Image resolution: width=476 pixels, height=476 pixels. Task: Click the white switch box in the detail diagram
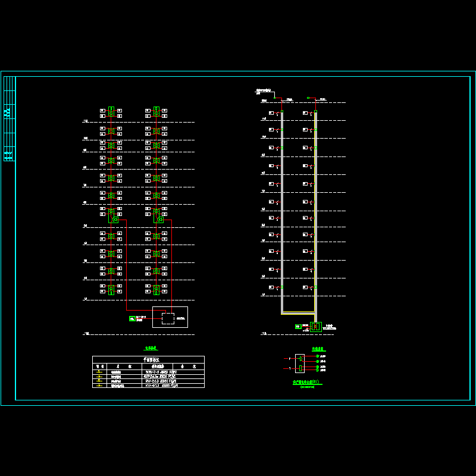pos(300,364)
